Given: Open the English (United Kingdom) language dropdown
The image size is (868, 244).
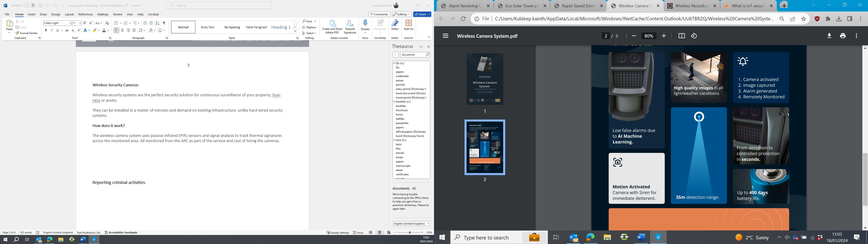Looking at the screenshot, I should pos(411,223).
